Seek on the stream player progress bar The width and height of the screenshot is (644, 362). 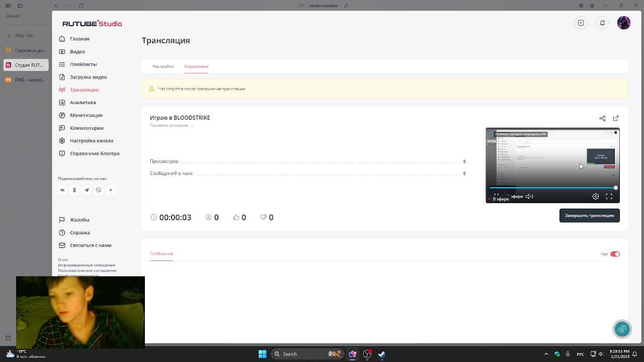(552, 188)
